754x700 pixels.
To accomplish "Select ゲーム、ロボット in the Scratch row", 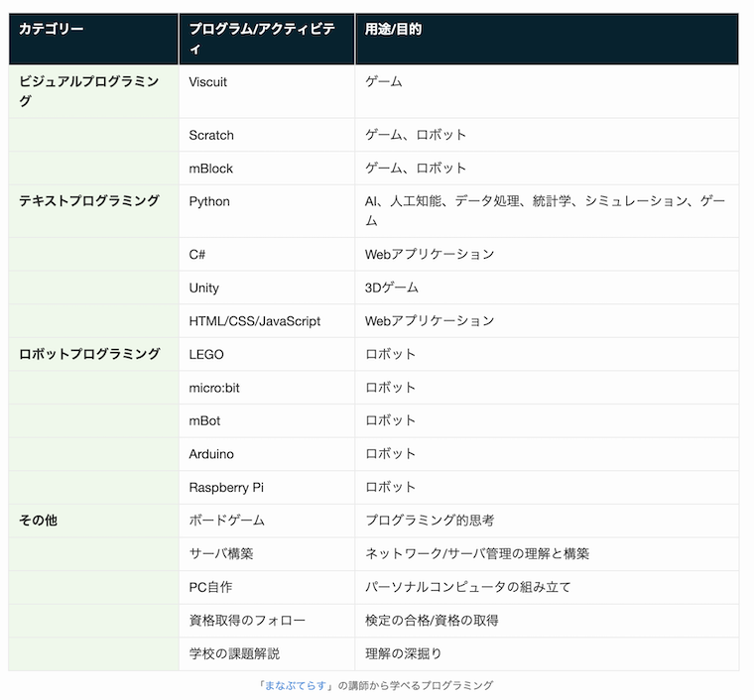I will (x=547, y=135).
